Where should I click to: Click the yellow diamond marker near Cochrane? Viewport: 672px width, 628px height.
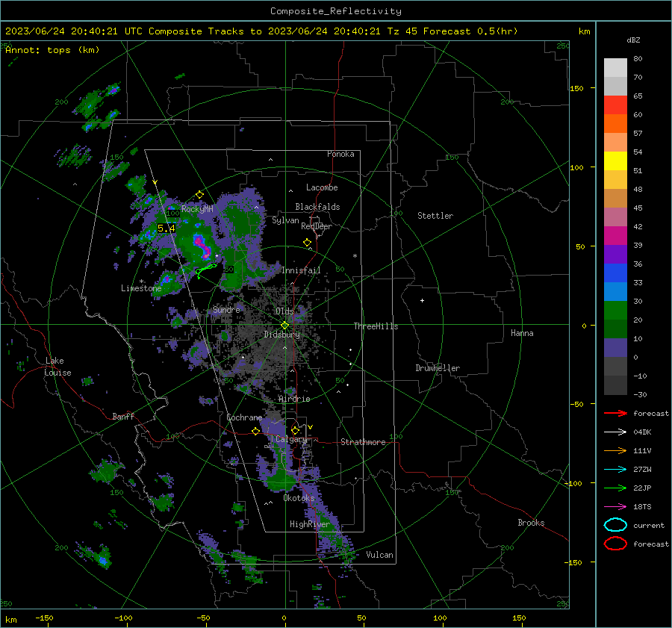tap(256, 432)
